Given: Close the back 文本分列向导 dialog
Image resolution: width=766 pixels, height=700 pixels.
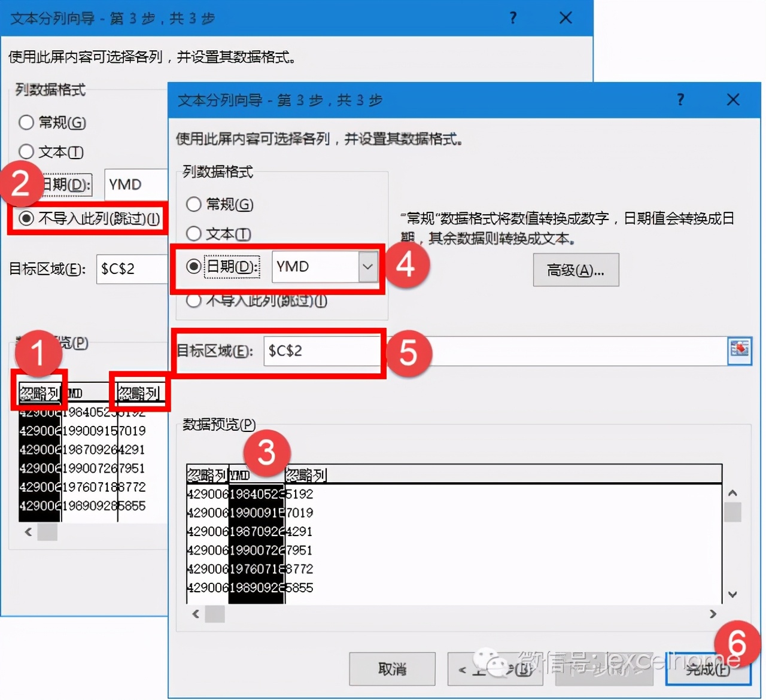Looking at the screenshot, I should pyautogui.click(x=566, y=18).
